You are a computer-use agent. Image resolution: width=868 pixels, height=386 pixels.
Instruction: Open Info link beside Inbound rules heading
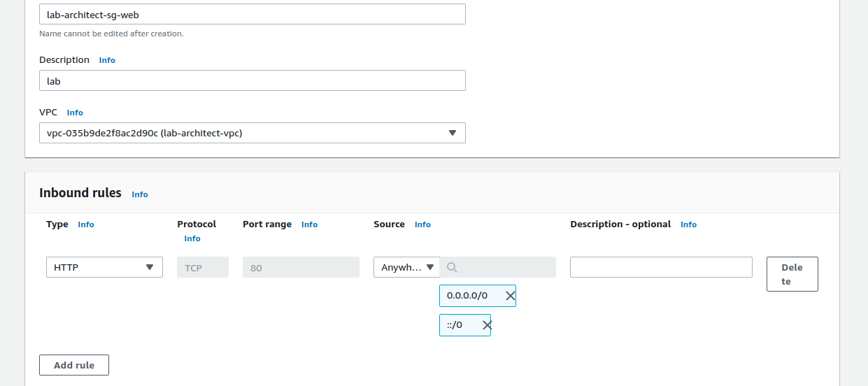point(140,194)
